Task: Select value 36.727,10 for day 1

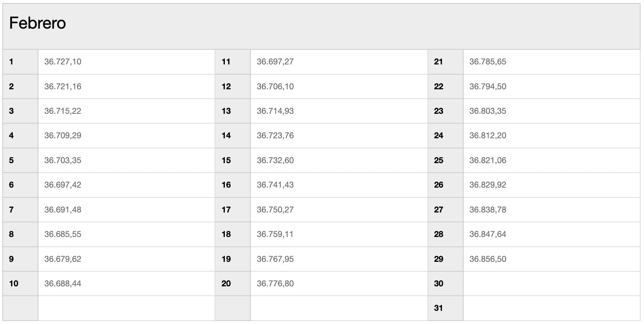Action: click(63, 62)
